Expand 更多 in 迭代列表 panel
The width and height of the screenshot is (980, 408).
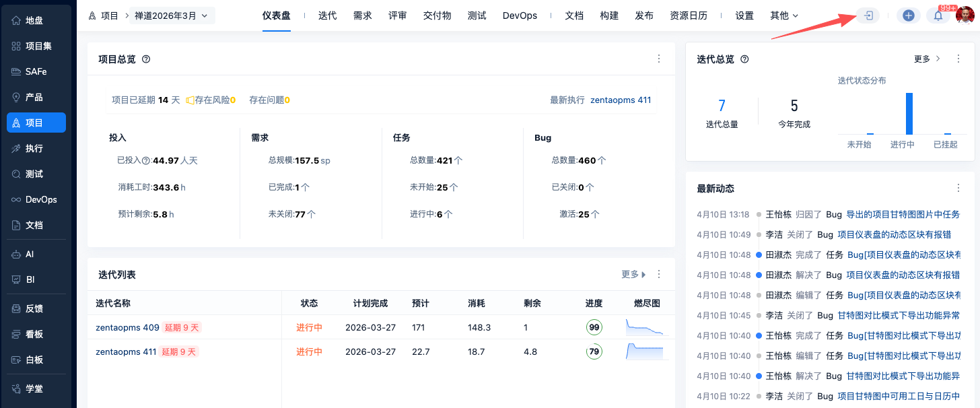(x=633, y=275)
